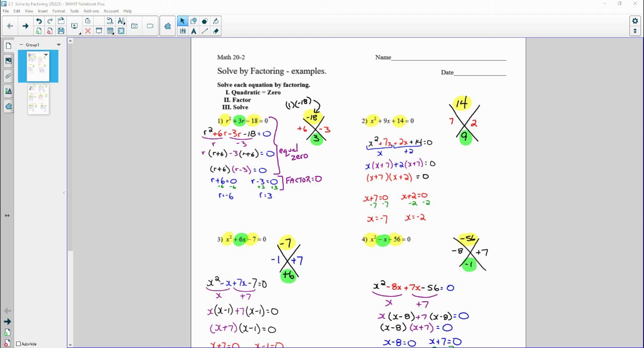Redo the last action
644x348 pixels.
[50, 21]
